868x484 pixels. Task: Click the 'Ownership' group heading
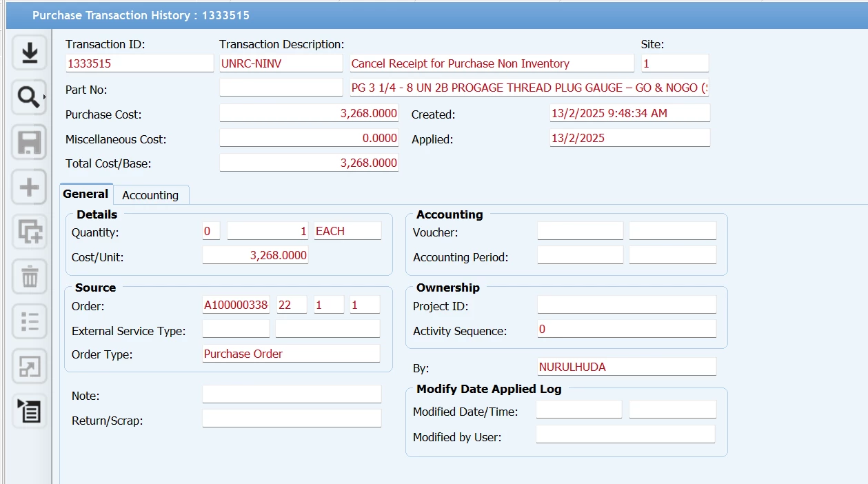tap(448, 288)
